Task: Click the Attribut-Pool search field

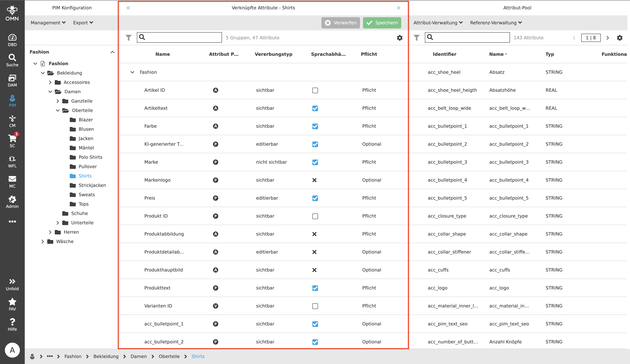Action: point(467,37)
